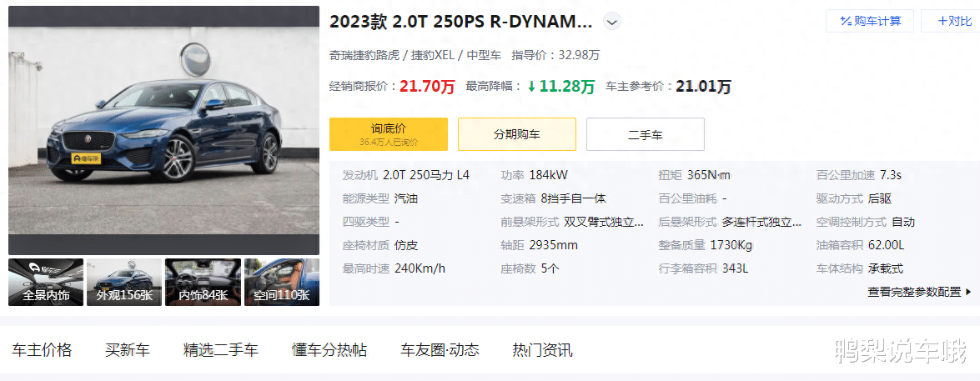Click the curb weight value 1730Kg
This screenshot has width=980, height=381.
(731, 245)
